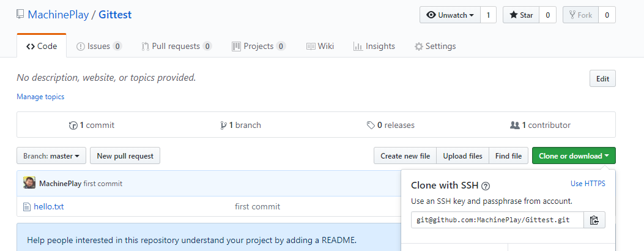
Task: Open the Insights tab
Action: tap(374, 46)
